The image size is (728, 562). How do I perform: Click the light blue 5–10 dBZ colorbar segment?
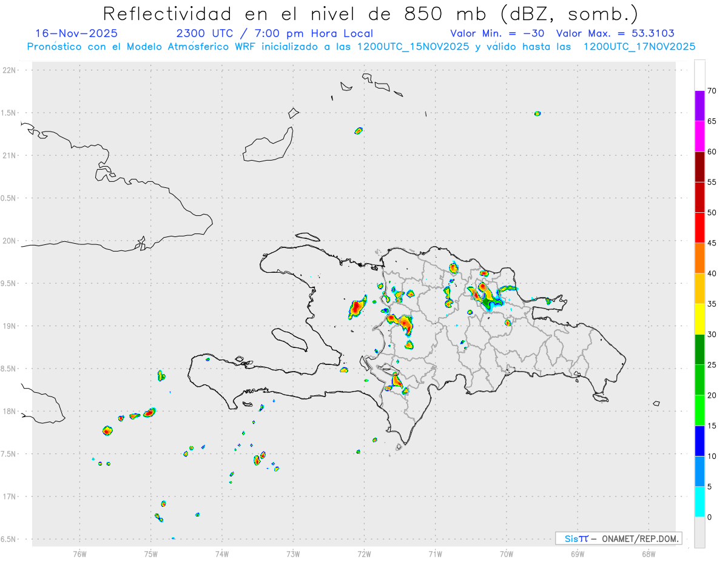tap(699, 472)
